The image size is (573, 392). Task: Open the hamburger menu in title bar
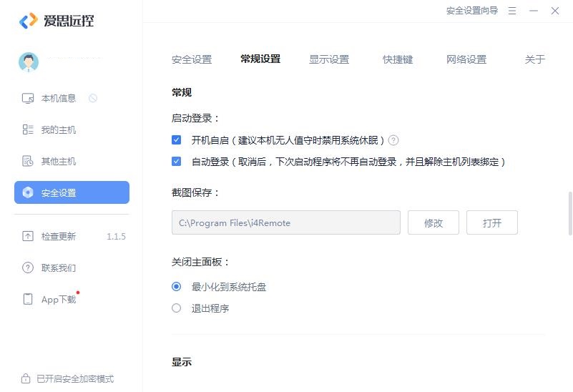(x=512, y=11)
